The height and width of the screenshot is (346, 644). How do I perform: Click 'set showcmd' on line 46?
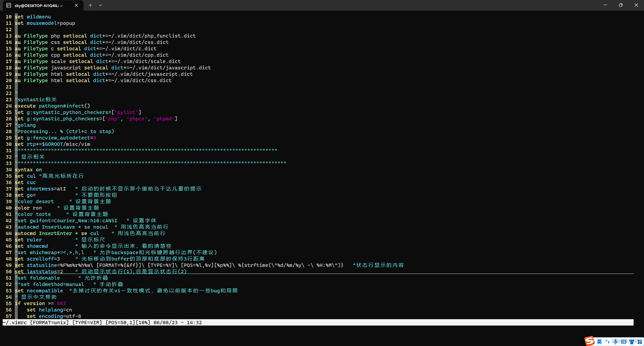tap(31, 246)
